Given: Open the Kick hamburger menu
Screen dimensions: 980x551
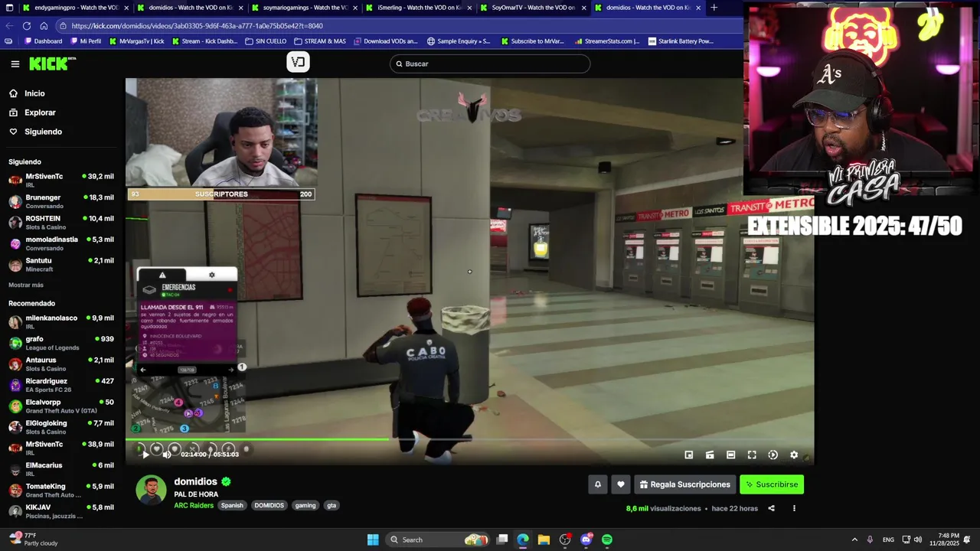Looking at the screenshot, I should [15, 64].
